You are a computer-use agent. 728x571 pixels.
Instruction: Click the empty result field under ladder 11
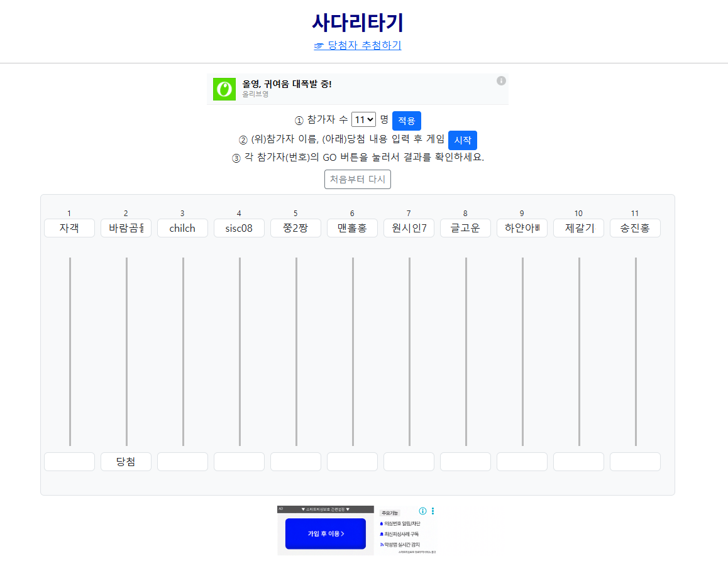tap(635, 462)
